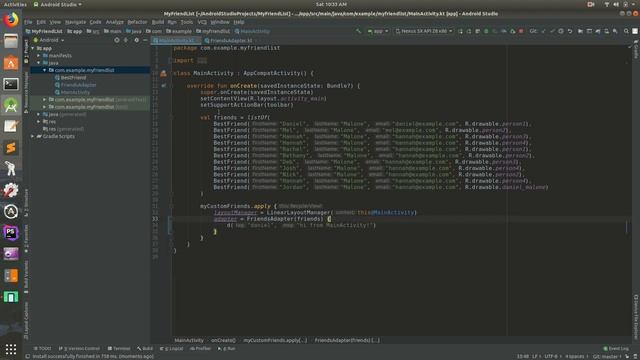The width and height of the screenshot is (640, 360).
Task: Select MainActivity in the project tree
Action: pos(72,92)
